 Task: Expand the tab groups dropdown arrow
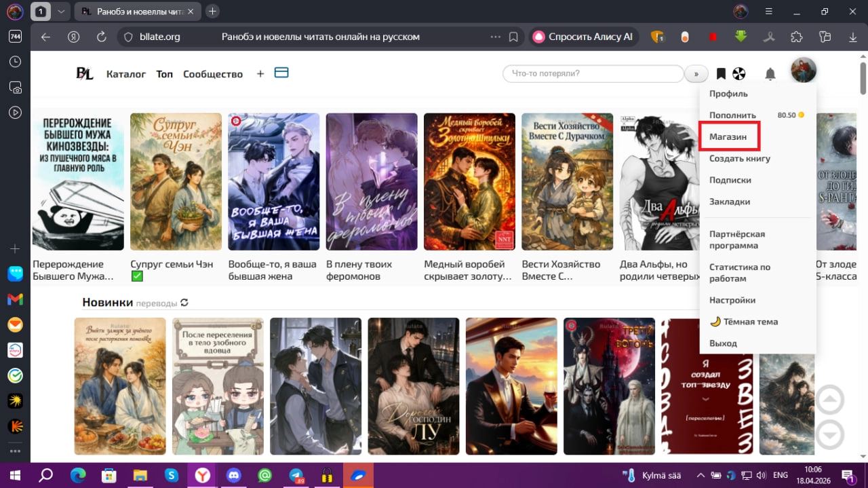coord(61,12)
